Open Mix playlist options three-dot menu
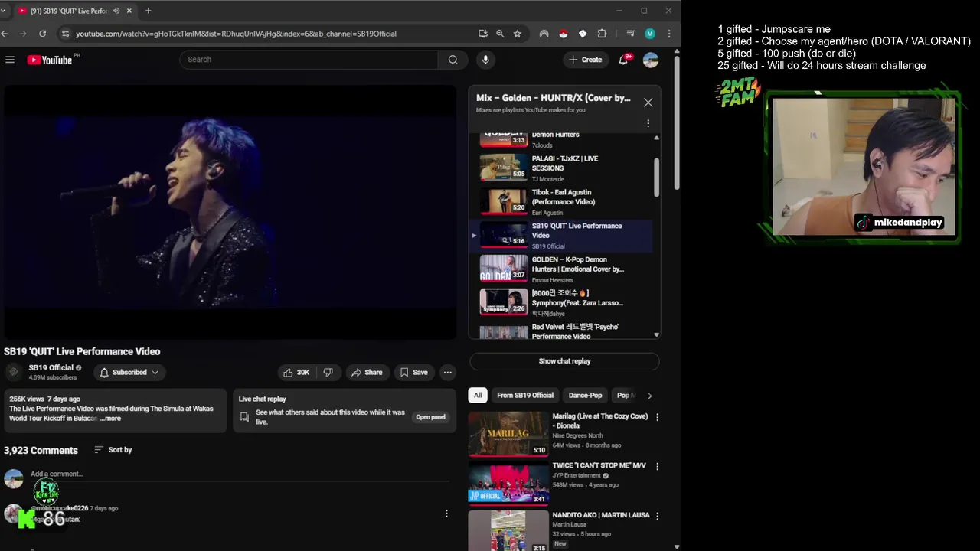The width and height of the screenshot is (980, 551). point(648,123)
